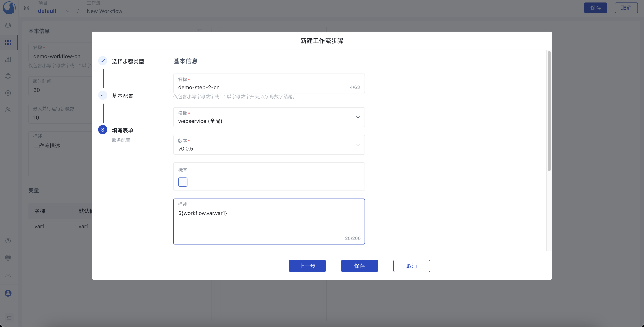This screenshot has width=644, height=327.
Task: Click top-right 保存 workflow button
Action: click(596, 8)
